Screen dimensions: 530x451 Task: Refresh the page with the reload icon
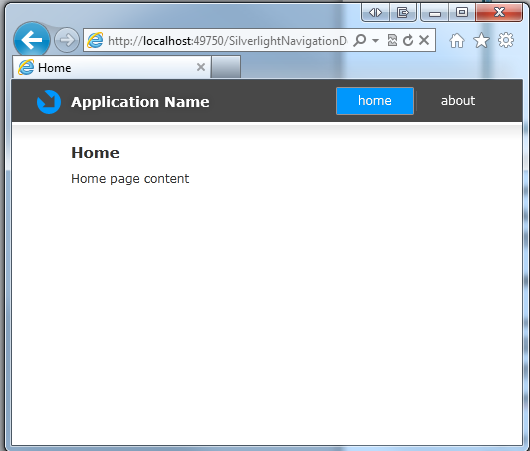408,41
